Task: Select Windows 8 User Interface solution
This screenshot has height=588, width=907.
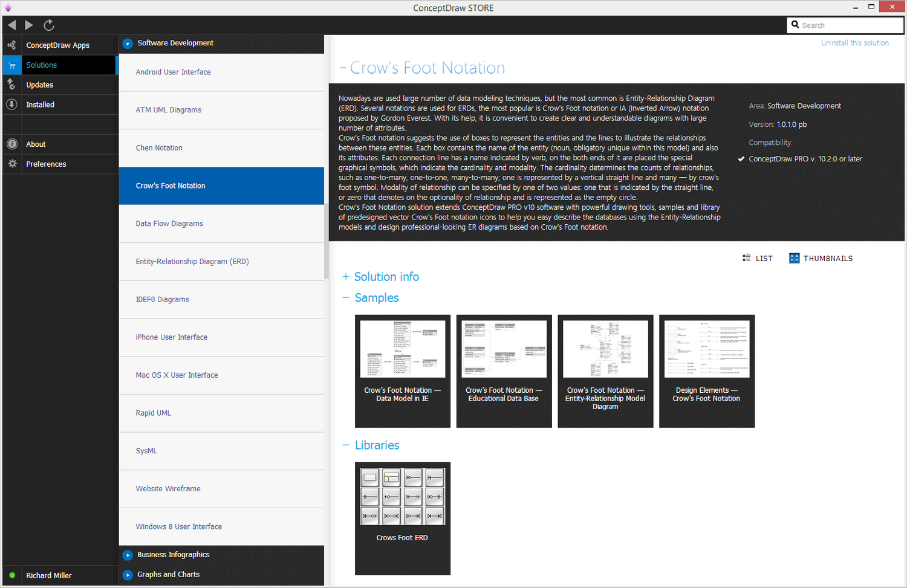Action: coord(221,526)
